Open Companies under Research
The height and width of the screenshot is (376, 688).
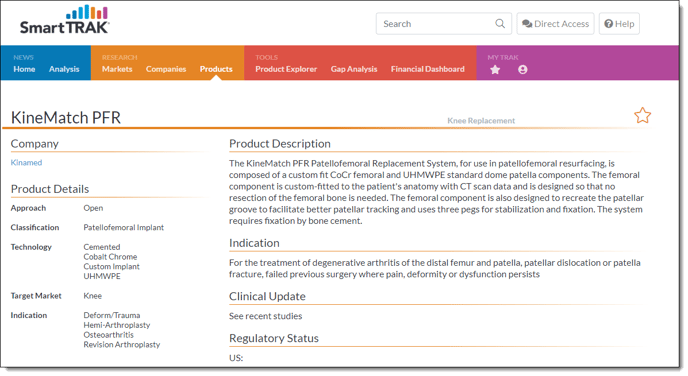point(166,69)
